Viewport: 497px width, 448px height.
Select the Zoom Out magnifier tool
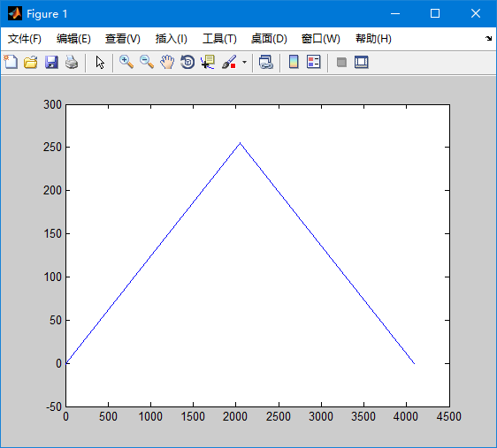tap(147, 62)
